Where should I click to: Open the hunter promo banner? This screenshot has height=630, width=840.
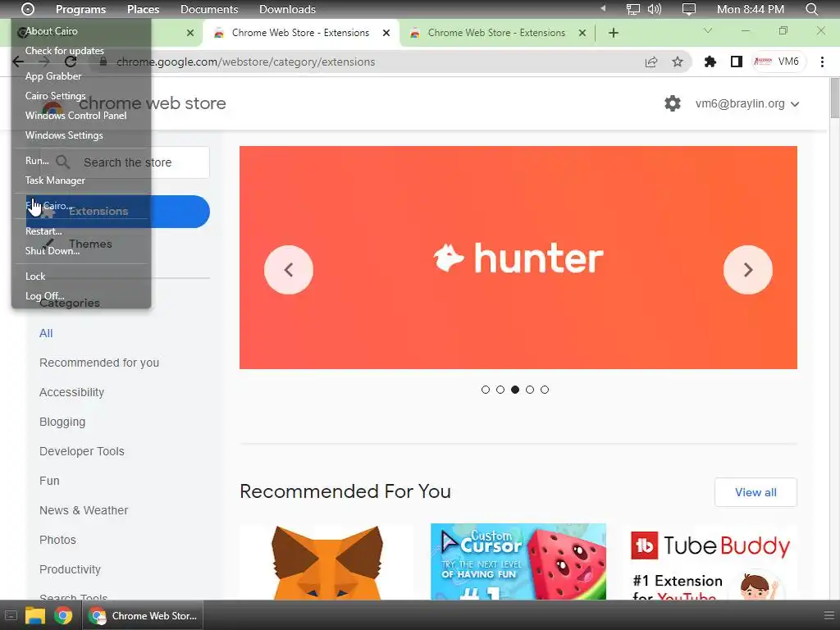[518, 258]
